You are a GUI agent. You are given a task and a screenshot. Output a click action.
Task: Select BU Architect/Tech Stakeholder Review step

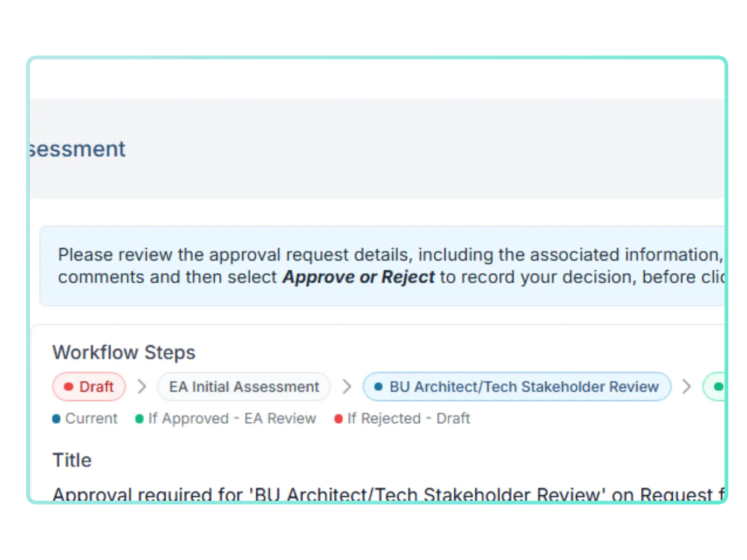pos(517,386)
